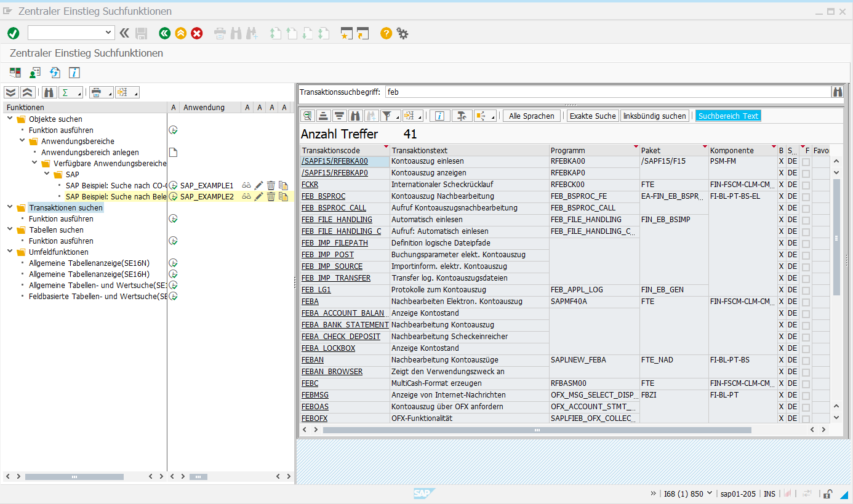This screenshot has width=853, height=504.
Task: Open the transaction command field dropdown
Action: pos(109,33)
